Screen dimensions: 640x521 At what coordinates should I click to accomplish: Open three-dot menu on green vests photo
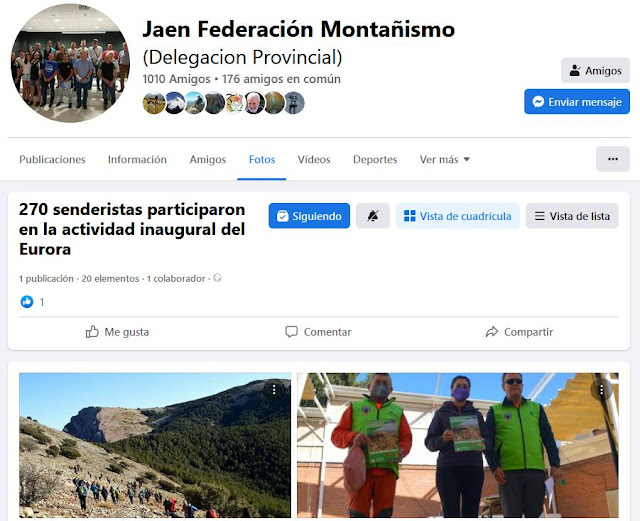601,390
